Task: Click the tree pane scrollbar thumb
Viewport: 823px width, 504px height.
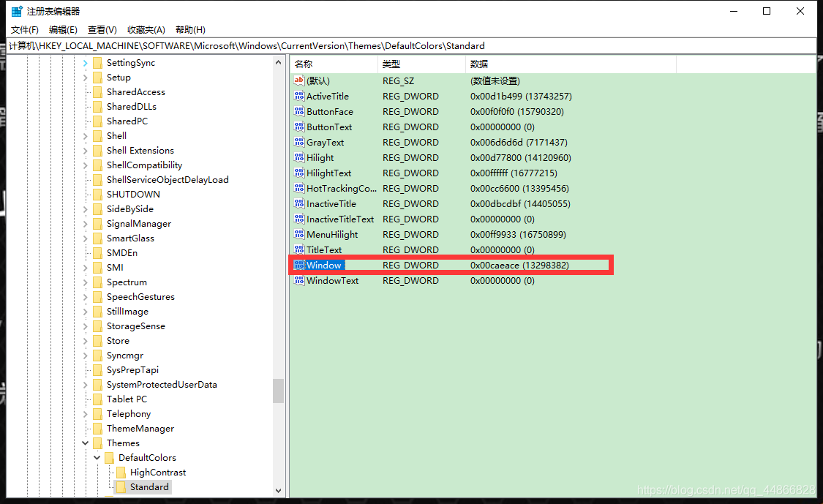Action: [x=278, y=391]
